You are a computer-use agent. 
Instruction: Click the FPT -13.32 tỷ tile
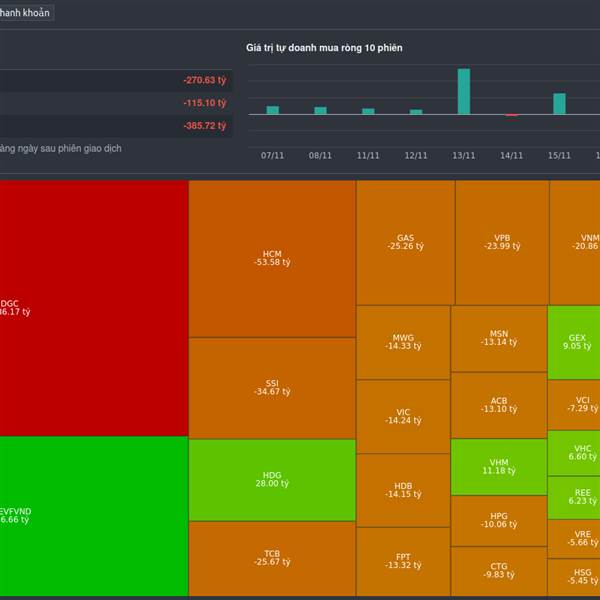pyautogui.click(x=403, y=561)
